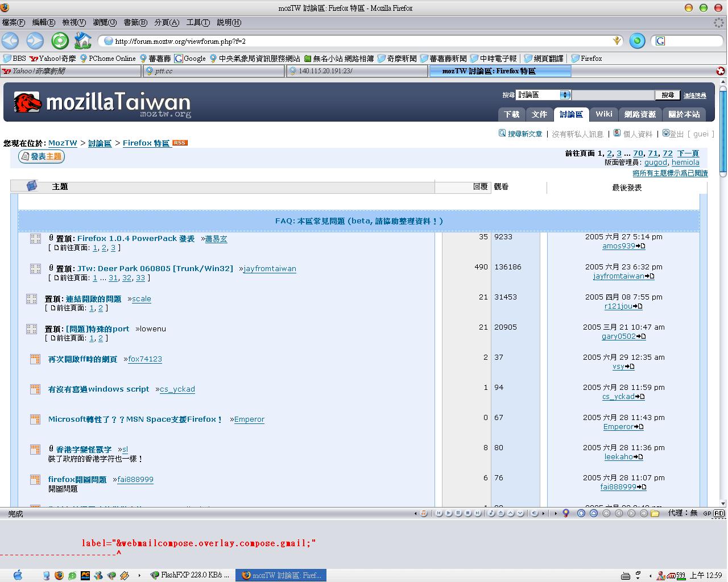Open the Apple menu in the taskbar
The height and width of the screenshot is (582, 728).
[17, 575]
